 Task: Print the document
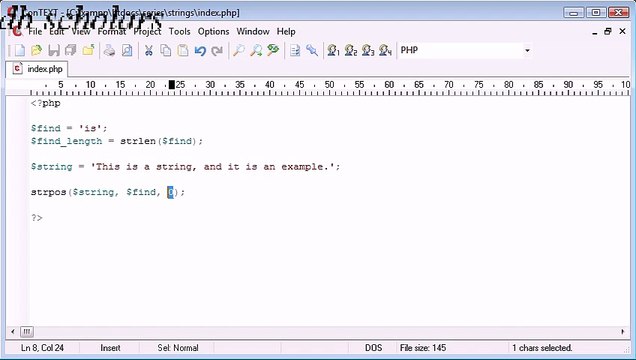tap(109, 50)
